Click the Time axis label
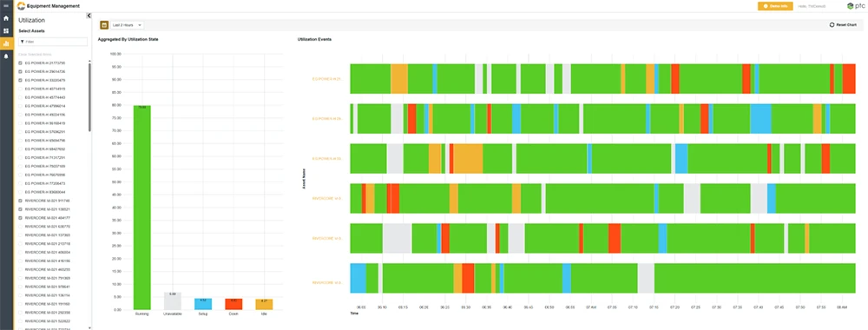 pos(354,313)
